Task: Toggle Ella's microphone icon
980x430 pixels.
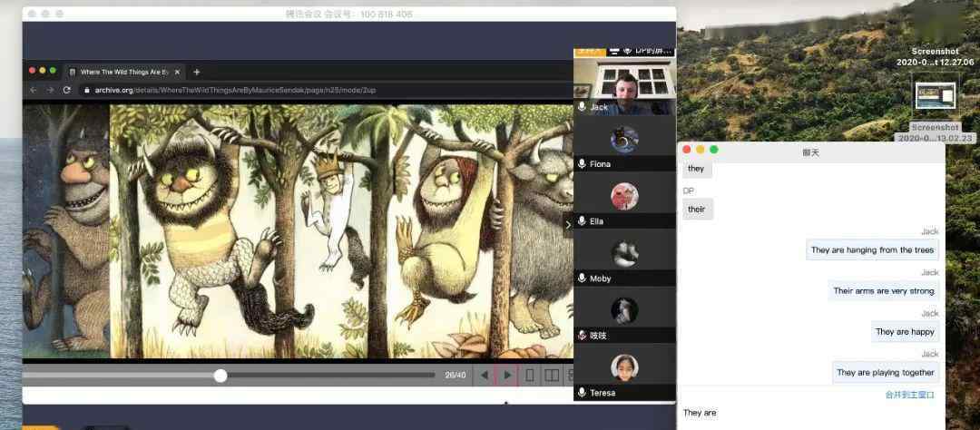Action: point(582,220)
